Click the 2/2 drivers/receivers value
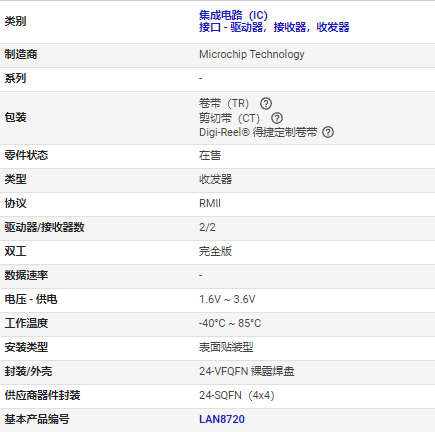Image resolution: width=435 pixels, height=432 pixels. 207,227
